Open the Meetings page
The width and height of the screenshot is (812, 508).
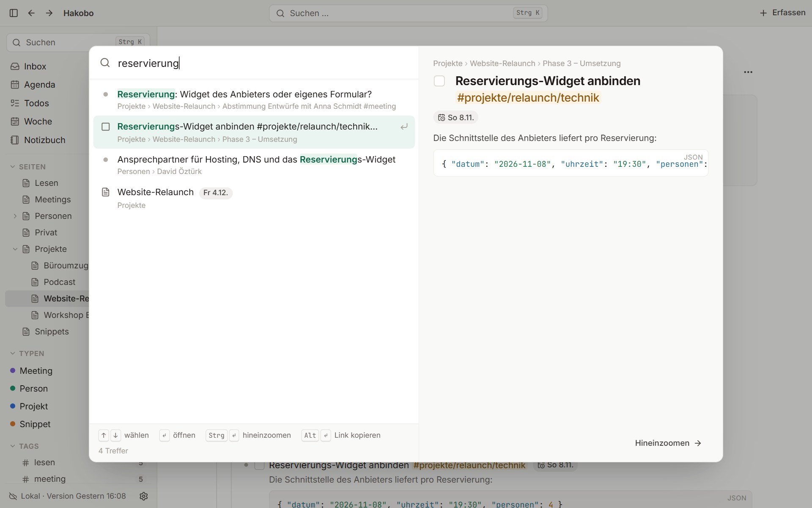click(x=53, y=199)
